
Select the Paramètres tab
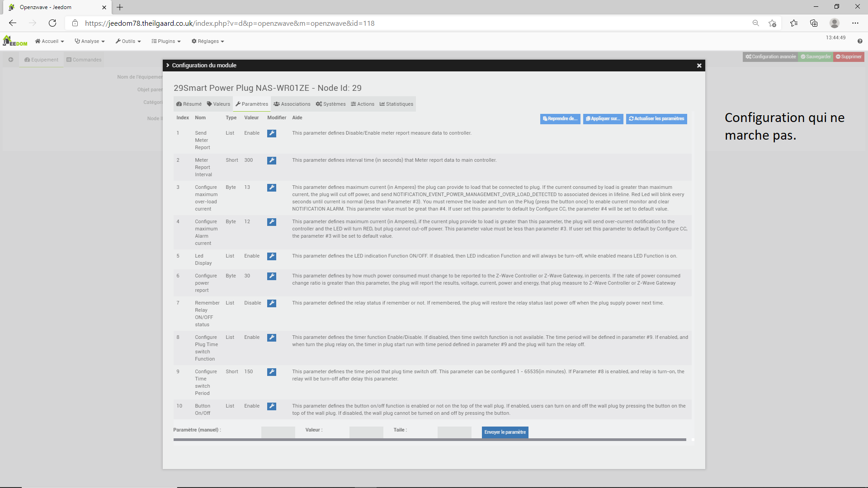pyautogui.click(x=252, y=104)
